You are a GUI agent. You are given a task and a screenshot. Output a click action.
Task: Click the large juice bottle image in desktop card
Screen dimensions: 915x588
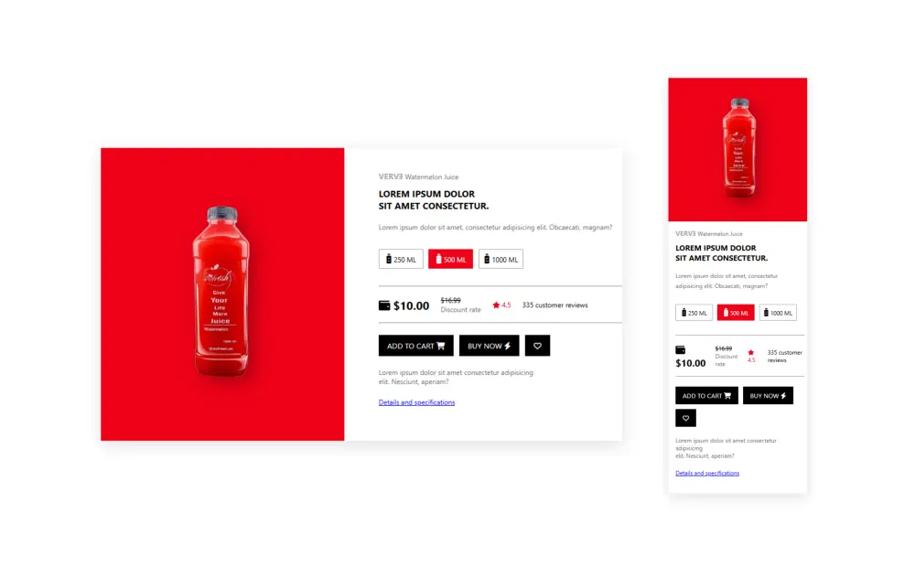coord(221,291)
